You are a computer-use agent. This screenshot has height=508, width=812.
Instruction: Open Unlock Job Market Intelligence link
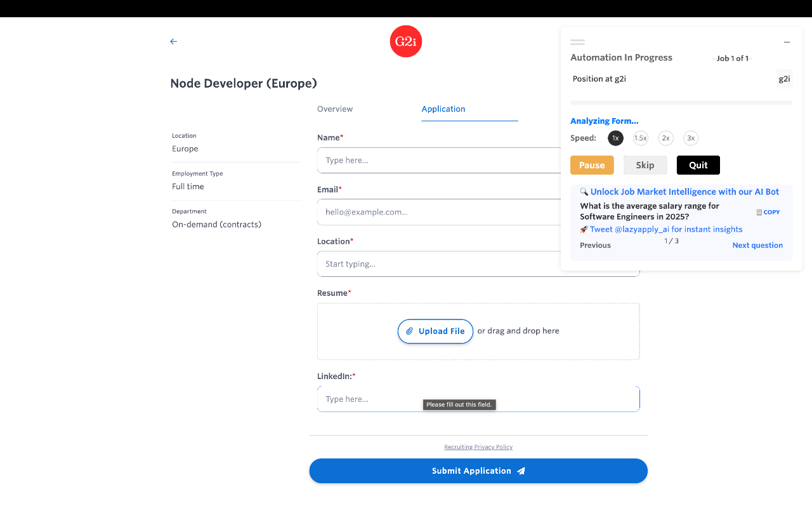coord(684,192)
